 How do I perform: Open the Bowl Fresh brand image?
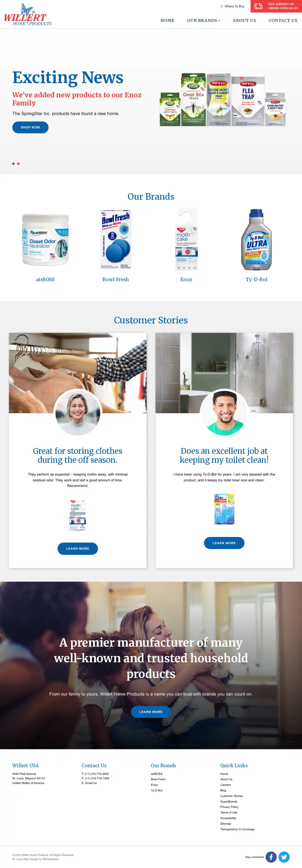click(116, 239)
